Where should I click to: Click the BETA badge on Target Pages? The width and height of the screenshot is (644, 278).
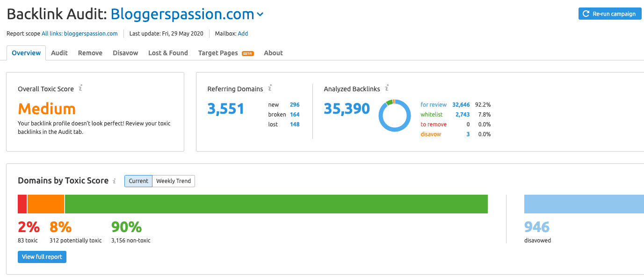coord(248,53)
